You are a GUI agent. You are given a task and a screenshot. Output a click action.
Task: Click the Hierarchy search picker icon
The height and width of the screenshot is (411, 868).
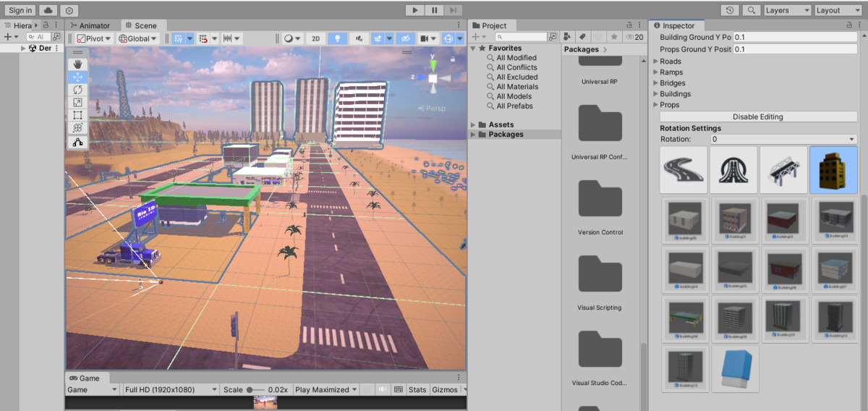(x=56, y=37)
